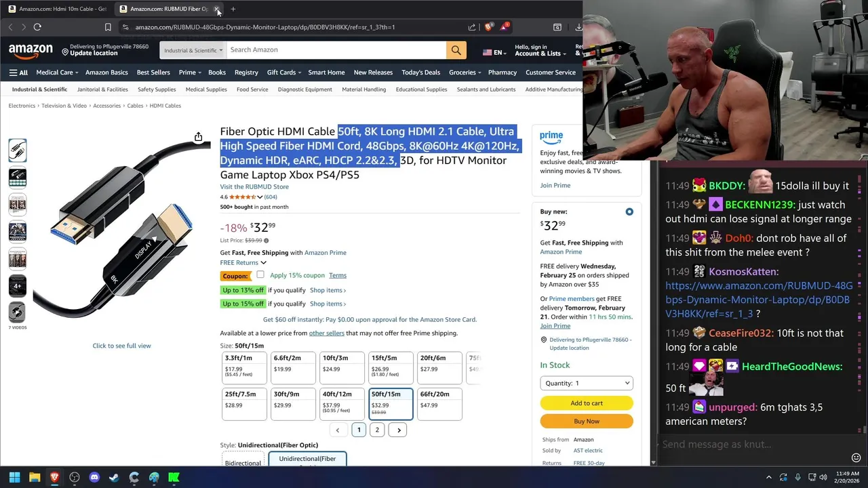This screenshot has height=488, width=868.
Task: Open the Prime nav dropdown
Action: tap(189, 73)
